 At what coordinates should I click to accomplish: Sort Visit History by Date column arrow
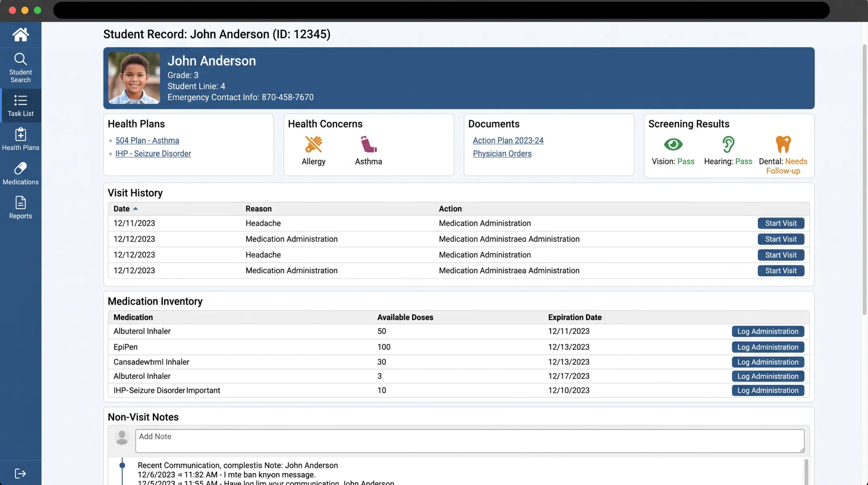point(135,209)
